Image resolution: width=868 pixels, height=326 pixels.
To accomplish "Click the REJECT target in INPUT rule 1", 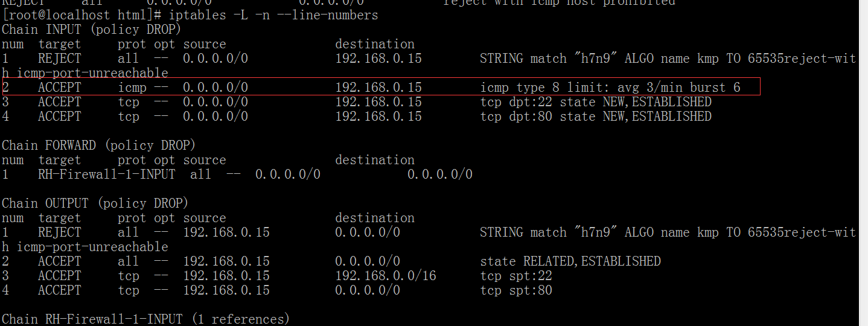I will (x=59, y=59).
